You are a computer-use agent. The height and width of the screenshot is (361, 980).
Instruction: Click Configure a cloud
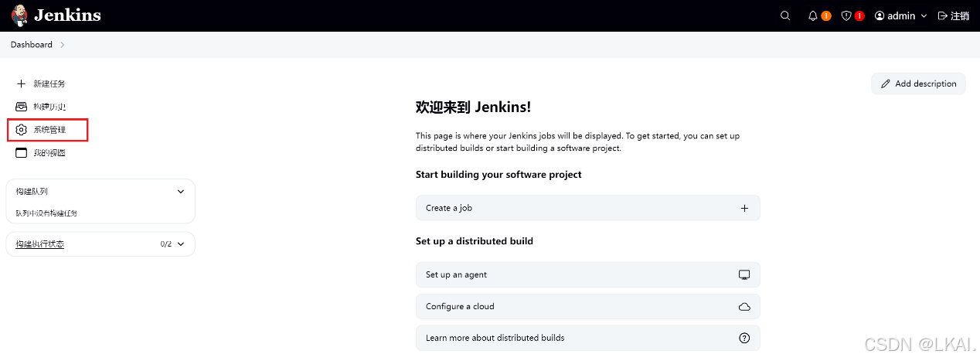click(587, 306)
